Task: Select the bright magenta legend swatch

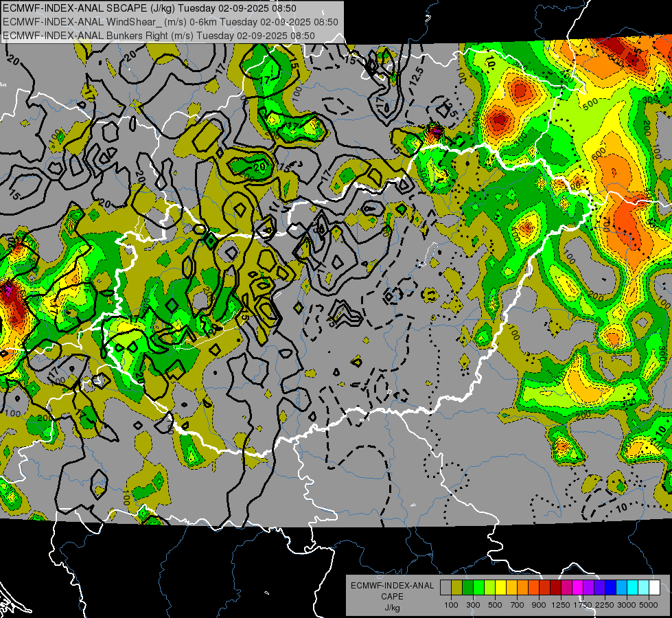Action: (x=578, y=588)
